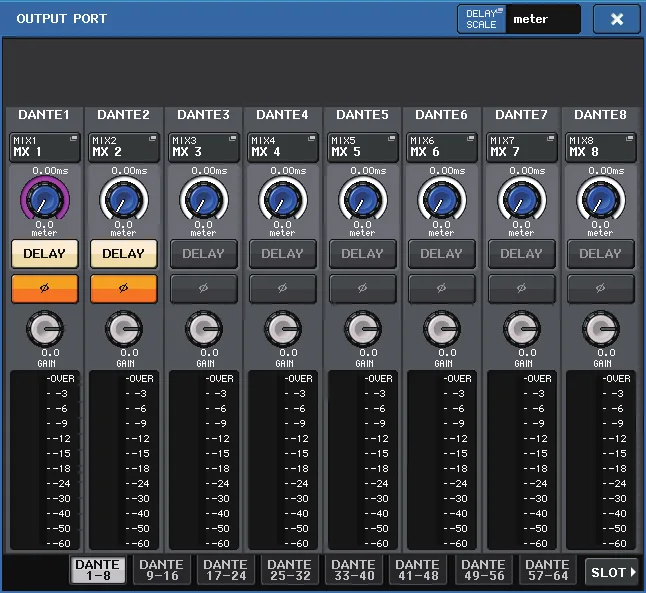Toggle phase invert on DANTE3
The height and width of the screenshot is (593, 646).
[204, 289]
